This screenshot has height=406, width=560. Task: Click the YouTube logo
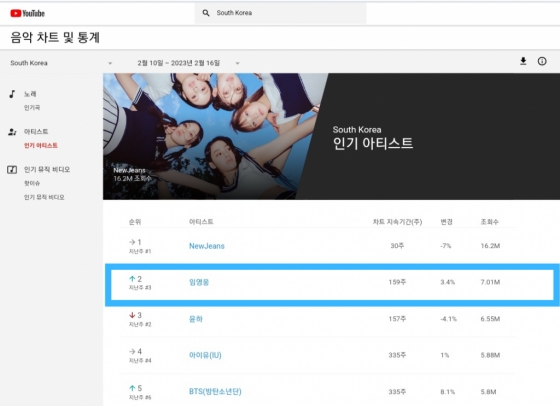click(x=28, y=13)
